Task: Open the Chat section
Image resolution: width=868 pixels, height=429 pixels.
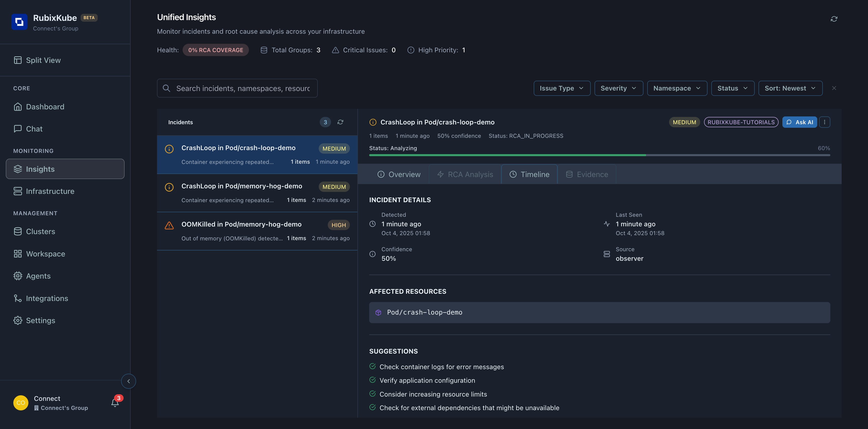Action: click(34, 128)
